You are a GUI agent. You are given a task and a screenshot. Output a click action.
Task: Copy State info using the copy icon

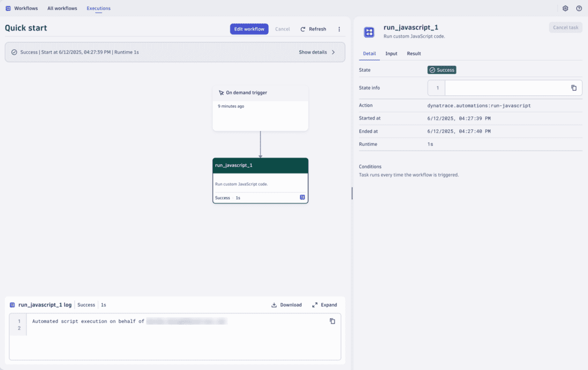coord(573,87)
